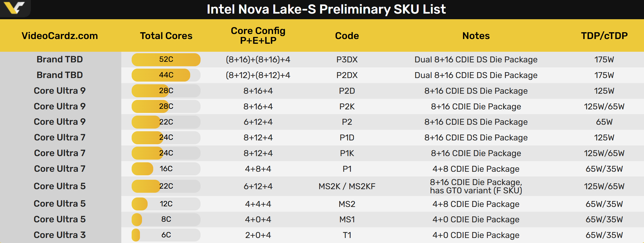Select the P2DX code cell
Viewport: 644px width, 243px height.
(x=347, y=75)
